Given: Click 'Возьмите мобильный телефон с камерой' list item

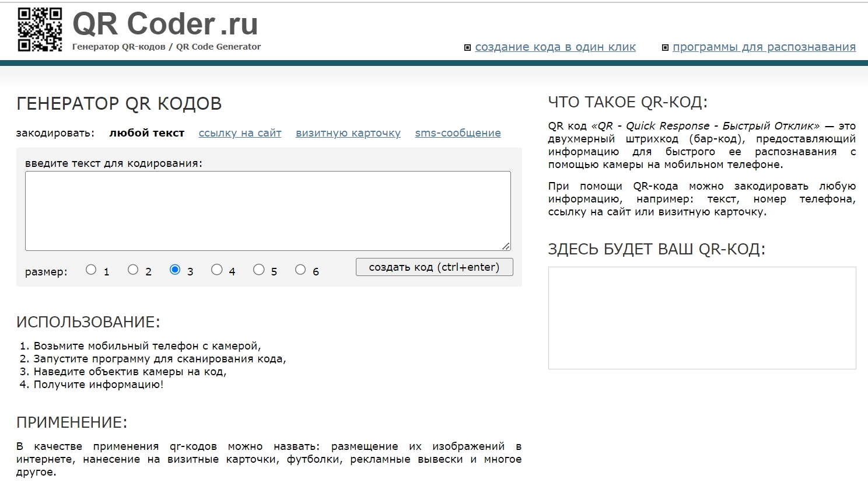Looking at the screenshot, I should (x=147, y=346).
